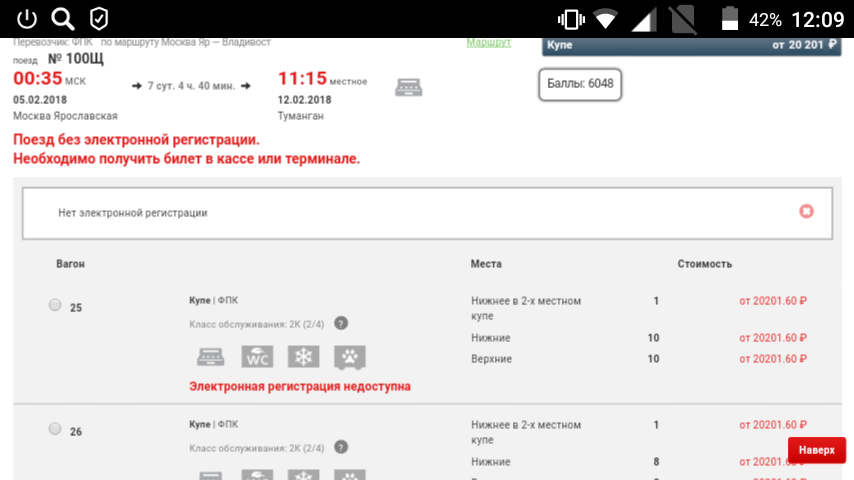Click the pets allowed paw icon, wagon 25
The image size is (854, 480).
tap(350, 357)
